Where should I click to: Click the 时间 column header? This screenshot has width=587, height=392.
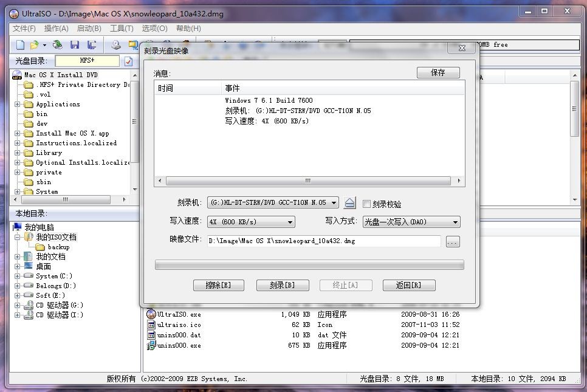pyautogui.click(x=188, y=88)
